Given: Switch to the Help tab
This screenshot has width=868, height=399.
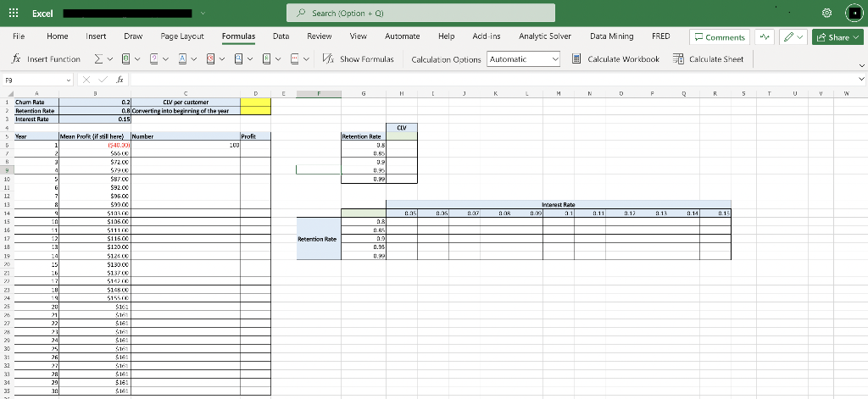Looking at the screenshot, I should 446,36.
